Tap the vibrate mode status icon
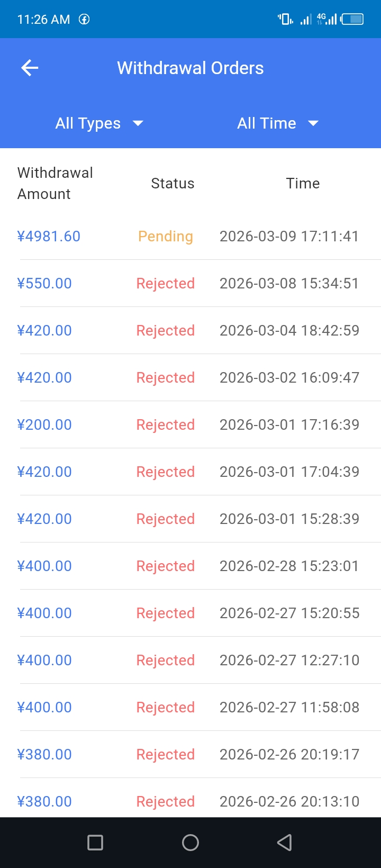Image resolution: width=381 pixels, height=868 pixels. (x=285, y=20)
